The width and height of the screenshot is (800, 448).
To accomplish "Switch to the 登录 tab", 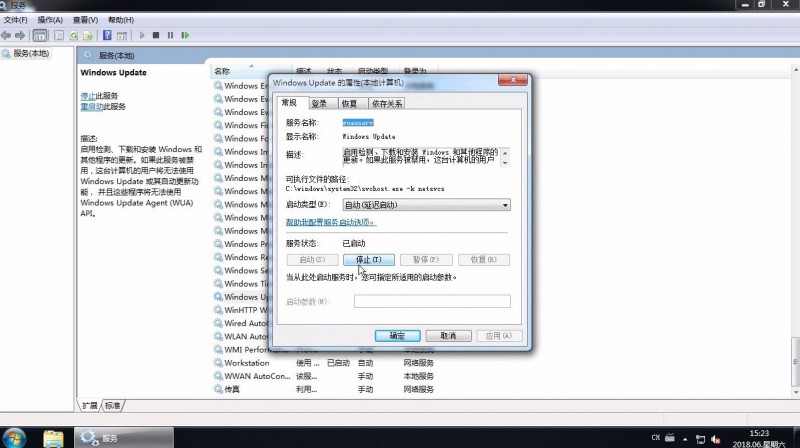I will click(x=319, y=104).
